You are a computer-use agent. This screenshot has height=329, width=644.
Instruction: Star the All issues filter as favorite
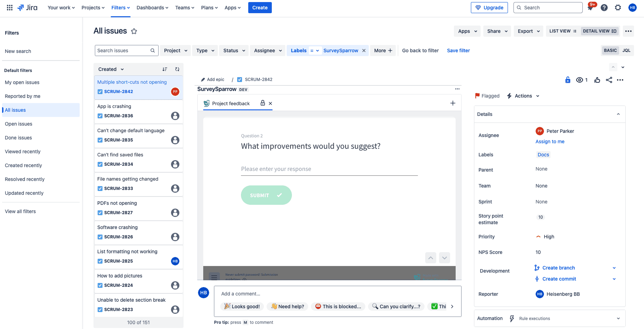point(134,31)
